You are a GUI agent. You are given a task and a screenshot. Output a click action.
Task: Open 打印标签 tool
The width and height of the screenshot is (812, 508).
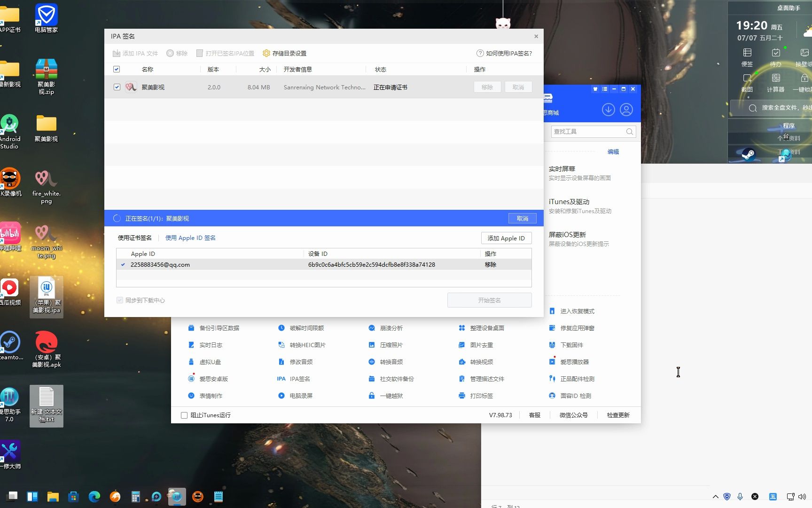[476, 396]
